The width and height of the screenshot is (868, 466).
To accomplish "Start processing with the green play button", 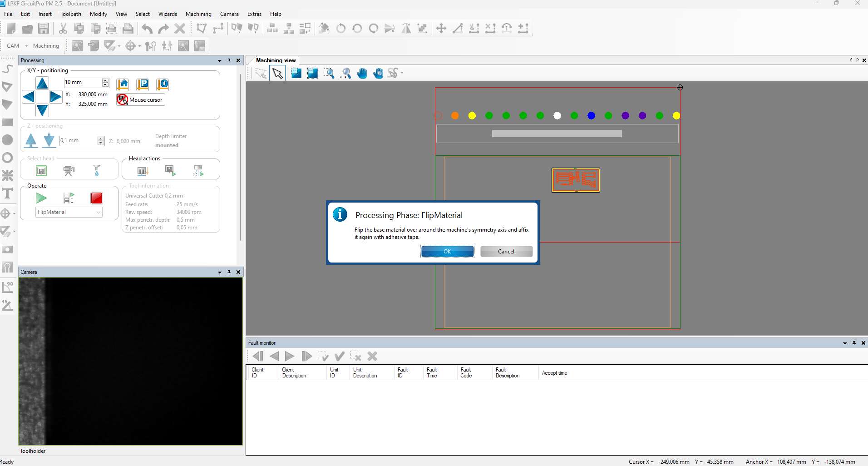I will click(x=41, y=198).
